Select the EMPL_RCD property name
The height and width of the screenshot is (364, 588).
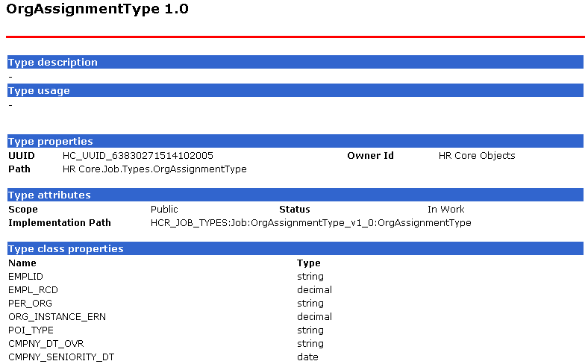click(33, 289)
